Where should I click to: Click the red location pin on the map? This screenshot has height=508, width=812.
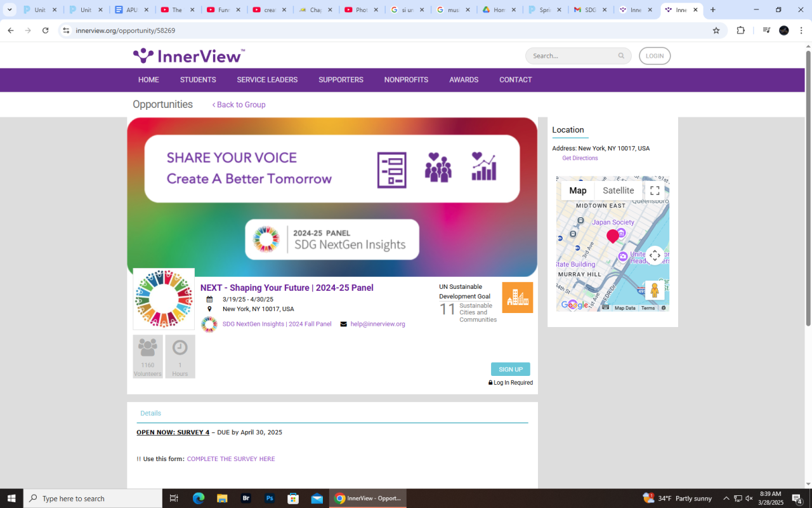(x=612, y=236)
